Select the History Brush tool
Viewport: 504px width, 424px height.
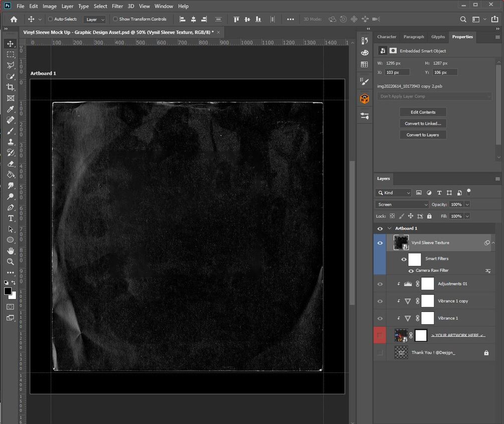tap(11, 153)
